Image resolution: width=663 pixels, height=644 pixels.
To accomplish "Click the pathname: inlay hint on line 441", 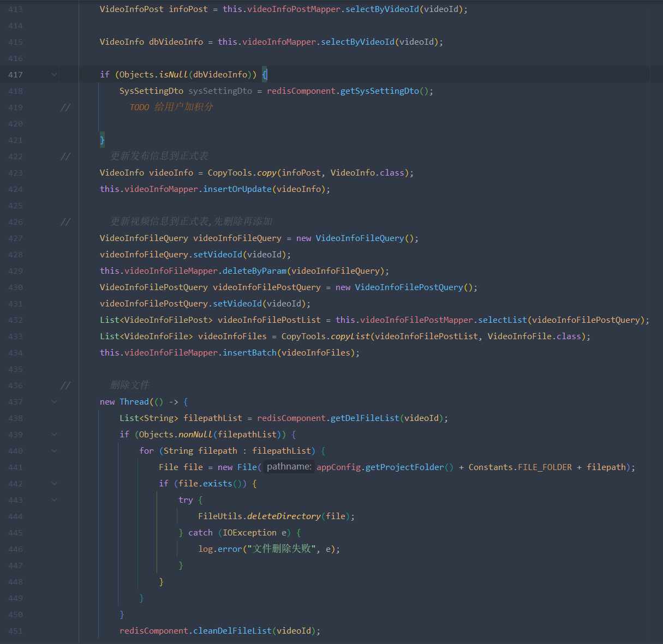I will click(x=289, y=467).
